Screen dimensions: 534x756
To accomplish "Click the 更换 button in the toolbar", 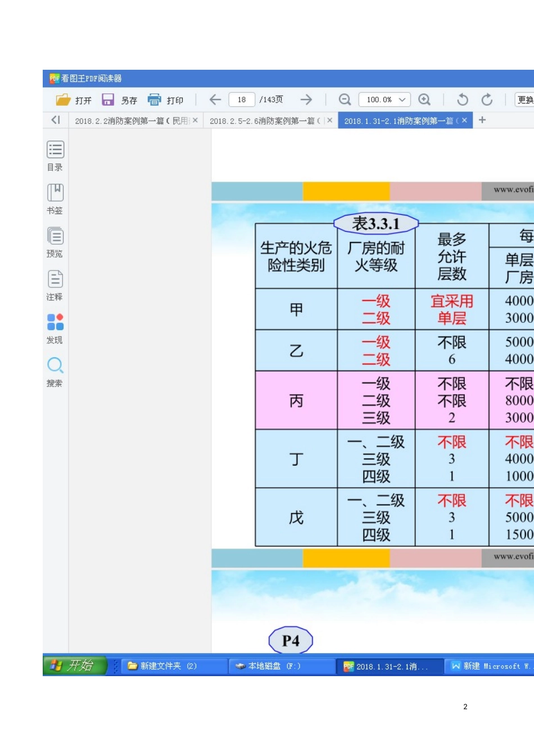I will coord(525,100).
